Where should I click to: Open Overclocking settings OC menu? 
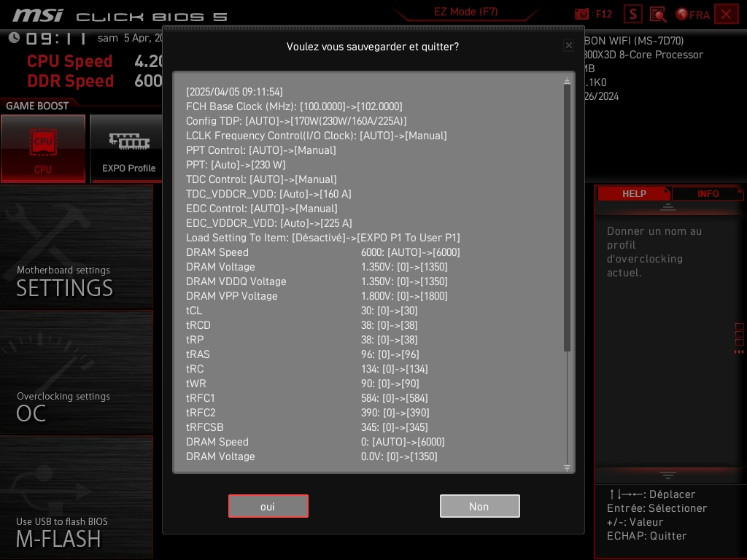tap(76, 373)
